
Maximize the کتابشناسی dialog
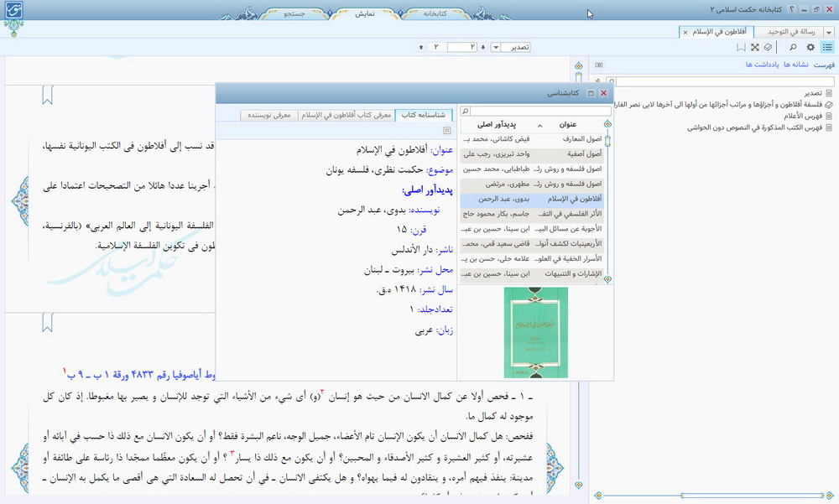tap(591, 93)
